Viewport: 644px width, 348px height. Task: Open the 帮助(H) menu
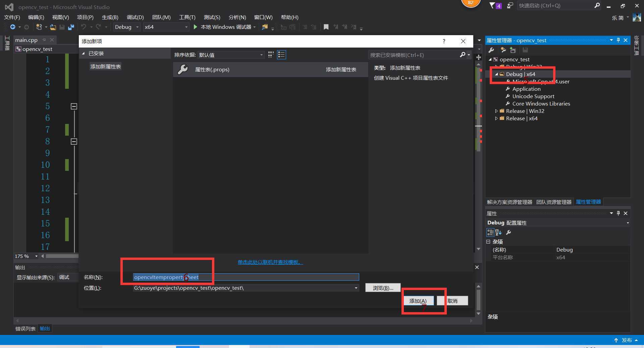(289, 17)
